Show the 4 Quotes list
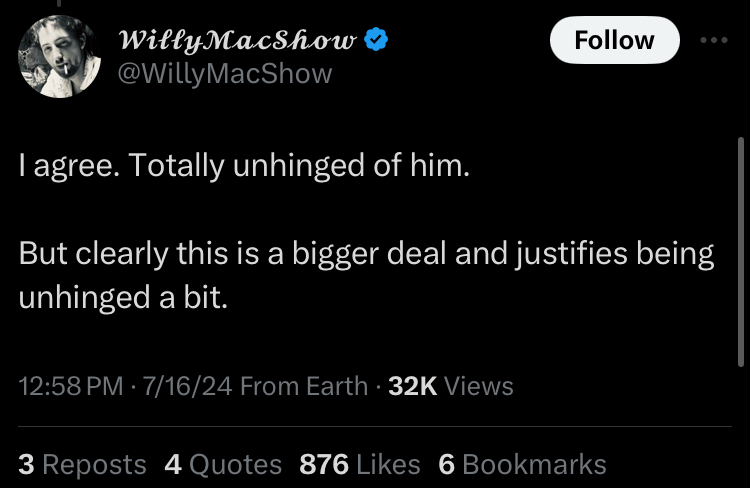 pyautogui.click(x=223, y=465)
